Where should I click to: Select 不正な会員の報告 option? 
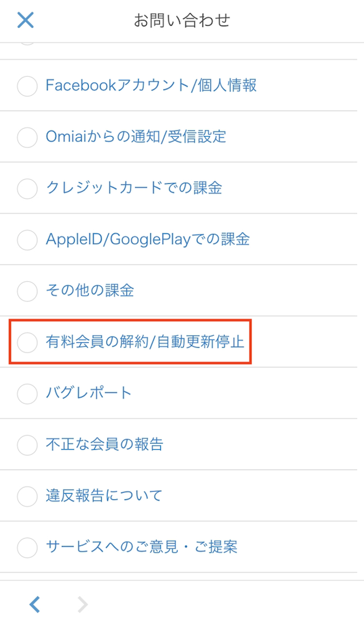click(x=27, y=445)
